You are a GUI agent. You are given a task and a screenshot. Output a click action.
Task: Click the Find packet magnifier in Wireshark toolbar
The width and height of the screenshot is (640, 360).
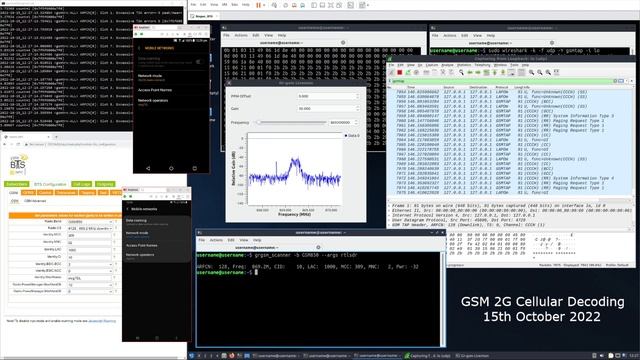461,72
